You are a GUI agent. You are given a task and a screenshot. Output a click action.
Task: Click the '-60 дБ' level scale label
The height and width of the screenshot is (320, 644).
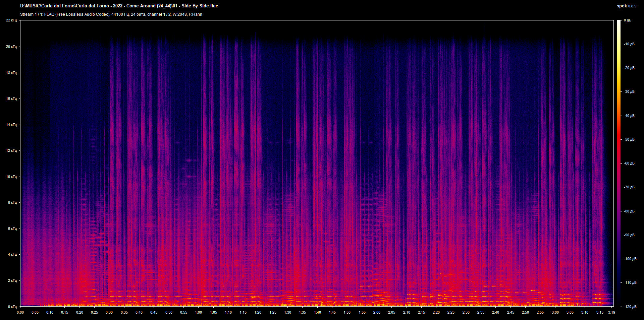point(629,164)
